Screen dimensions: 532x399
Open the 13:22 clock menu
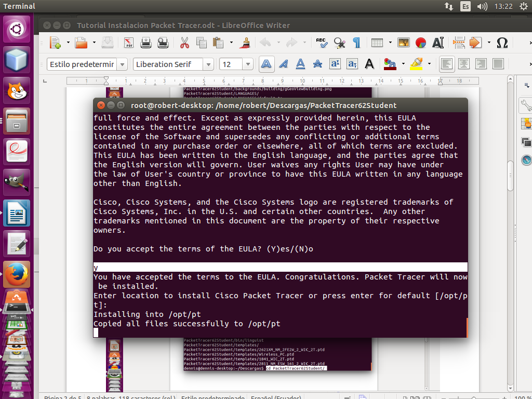pos(503,6)
